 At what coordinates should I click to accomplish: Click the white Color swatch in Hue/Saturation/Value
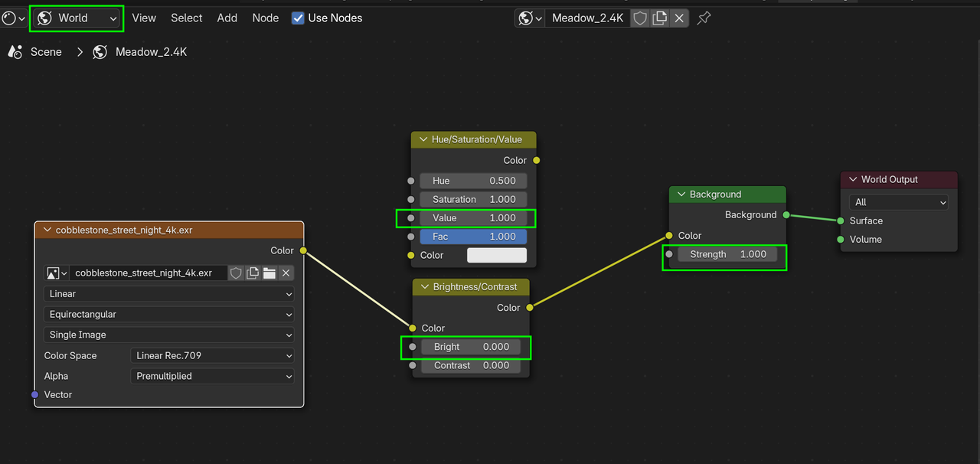tap(497, 255)
